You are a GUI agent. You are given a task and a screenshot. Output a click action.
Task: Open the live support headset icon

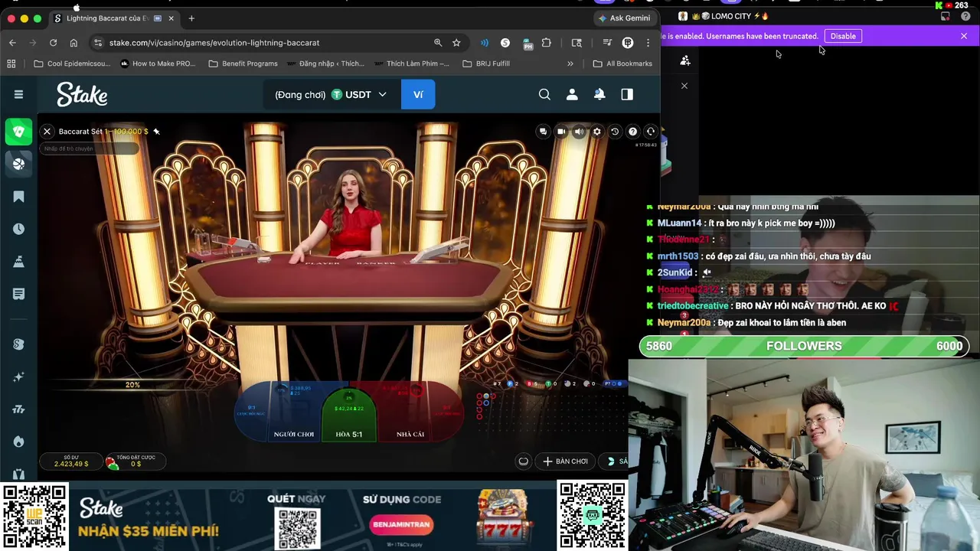point(651,132)
